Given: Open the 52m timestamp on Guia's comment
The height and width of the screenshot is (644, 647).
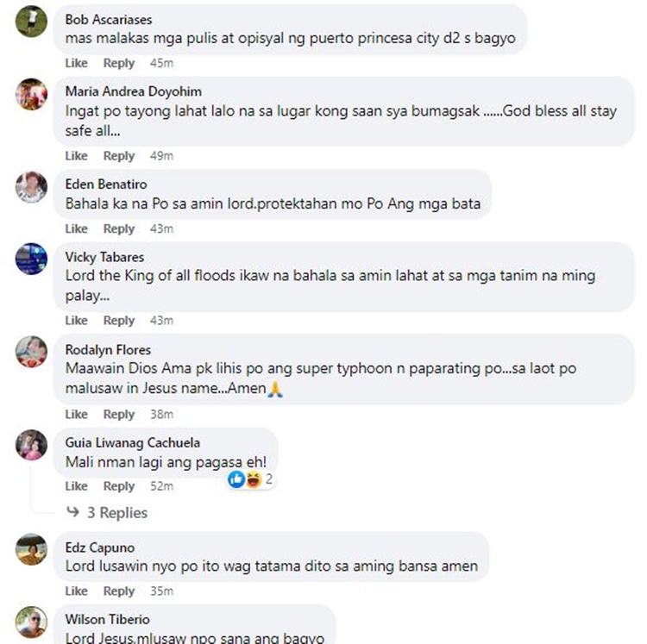Looking at the screenshot, I should click(x=162, y=486).
